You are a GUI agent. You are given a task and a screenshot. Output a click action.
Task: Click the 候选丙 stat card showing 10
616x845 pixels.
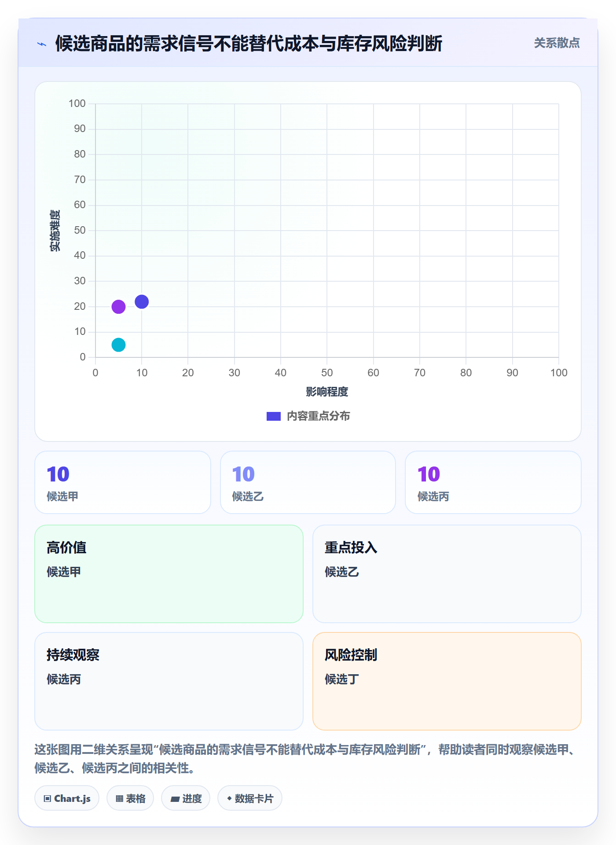click(x=493, y=482)
